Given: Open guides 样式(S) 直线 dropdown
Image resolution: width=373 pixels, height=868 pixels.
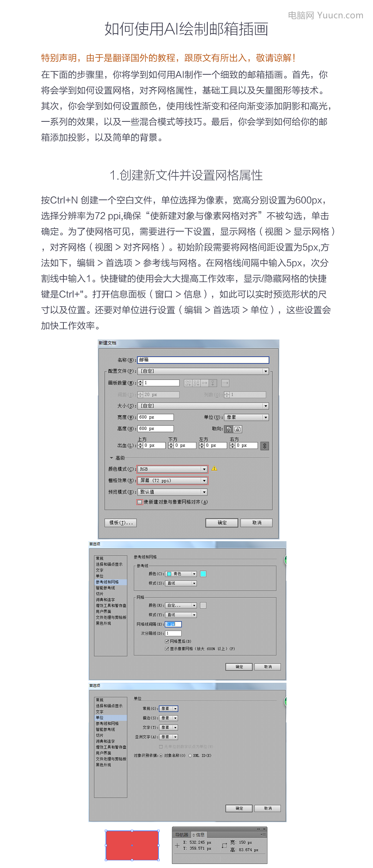Looking at the screenshot, I should pyautogui.click(x=181, y=583).
